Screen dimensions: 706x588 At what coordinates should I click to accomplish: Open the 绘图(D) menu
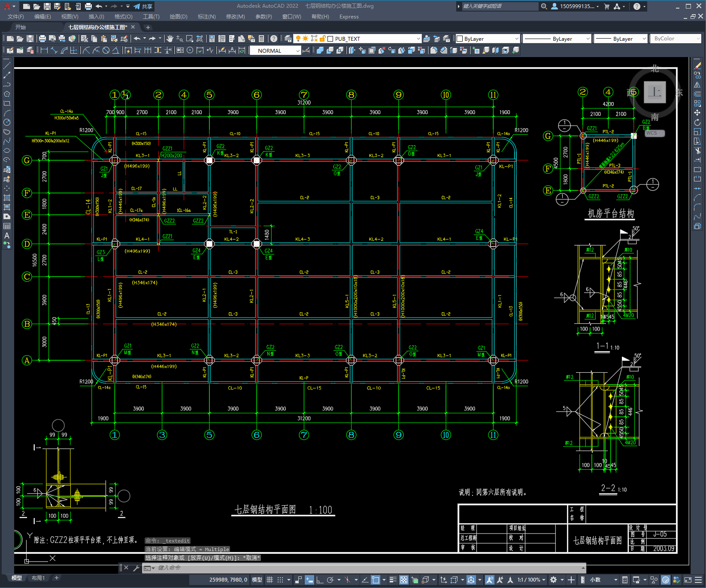[x=179, y=17]
